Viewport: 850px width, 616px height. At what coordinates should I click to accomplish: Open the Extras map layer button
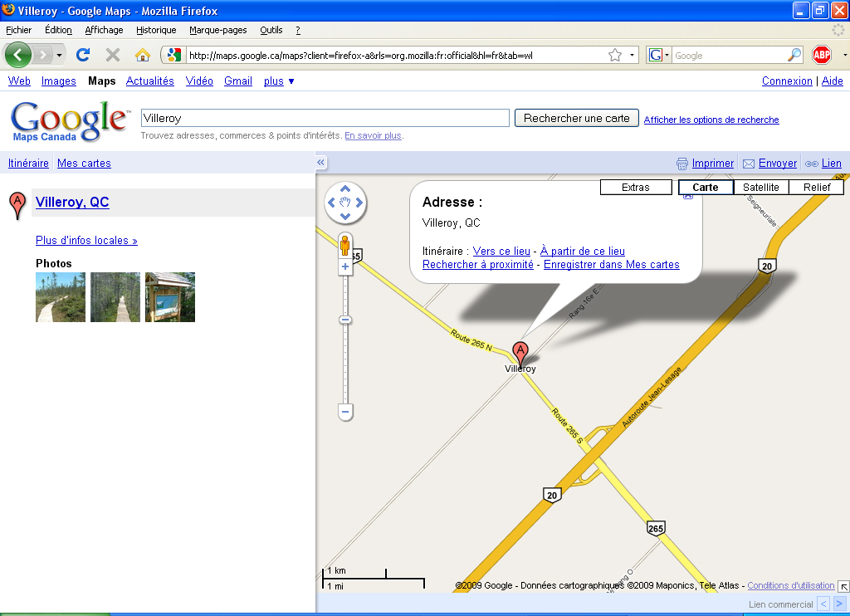pos(635,187)
